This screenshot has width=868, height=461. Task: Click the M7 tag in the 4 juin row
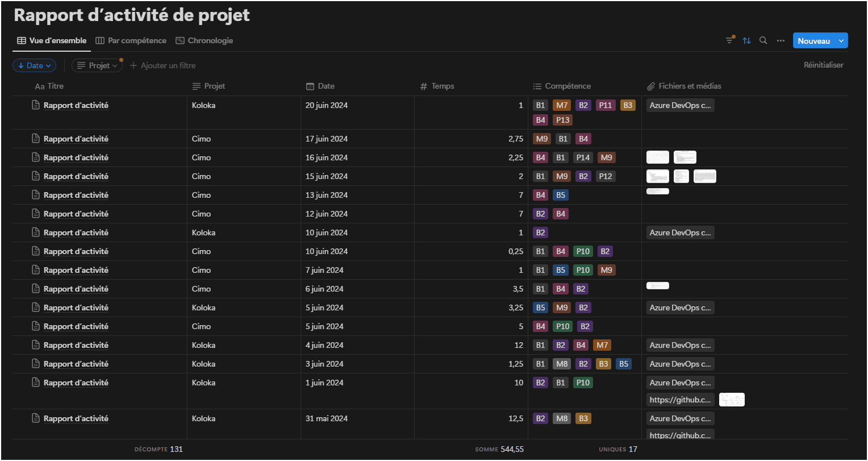coord(602,345)
